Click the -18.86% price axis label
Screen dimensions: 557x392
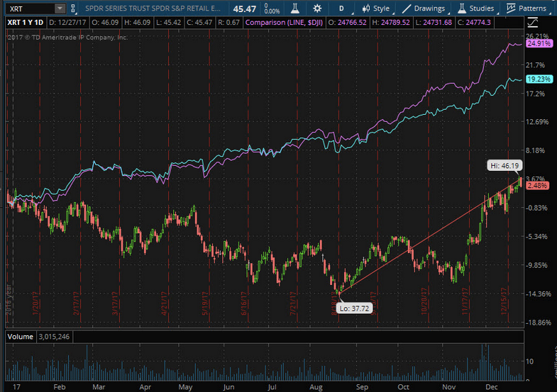[539, 323]
